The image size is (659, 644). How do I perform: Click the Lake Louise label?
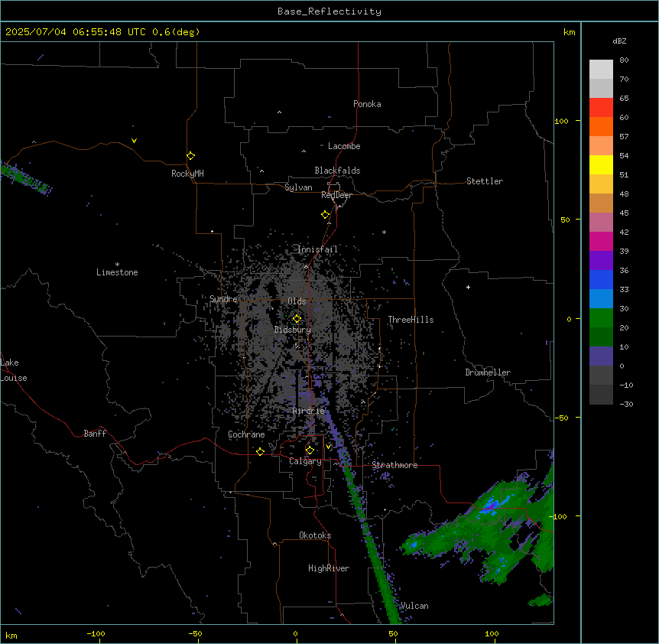tap(14, 370)
